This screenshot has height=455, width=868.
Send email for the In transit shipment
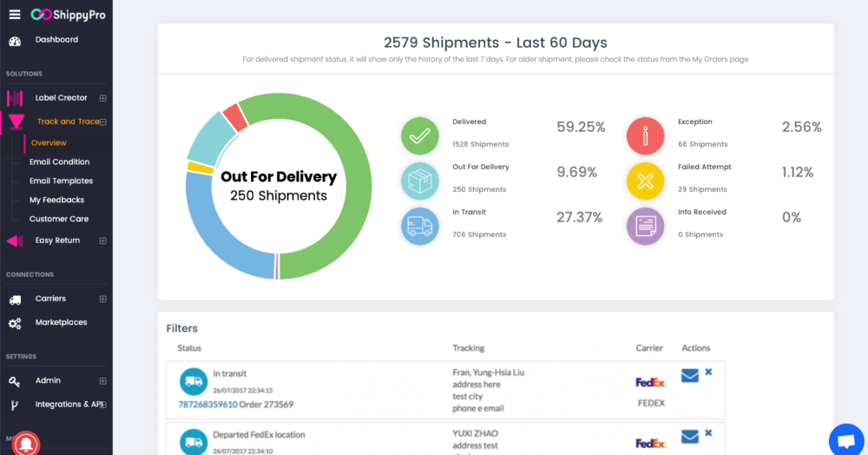(690, 375)
